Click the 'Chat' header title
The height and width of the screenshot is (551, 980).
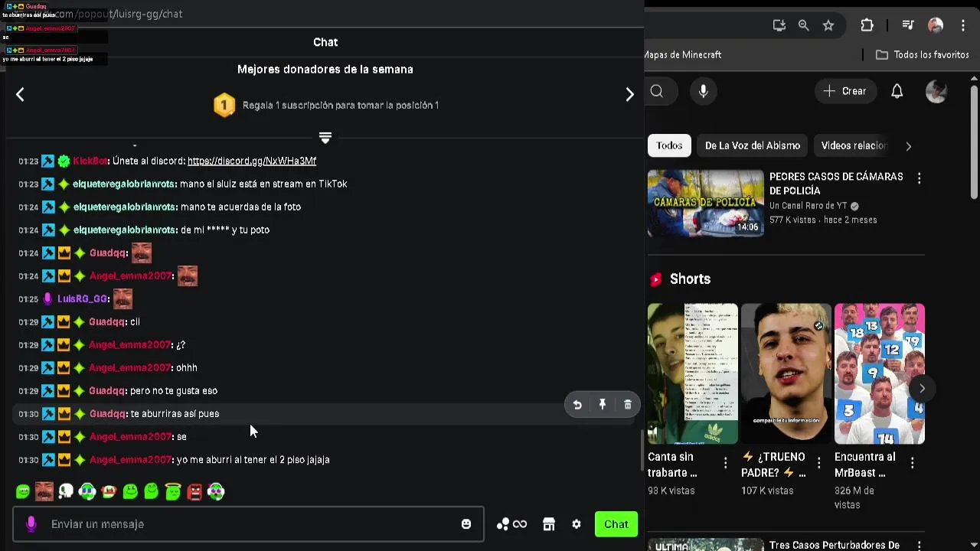point(325,42)
